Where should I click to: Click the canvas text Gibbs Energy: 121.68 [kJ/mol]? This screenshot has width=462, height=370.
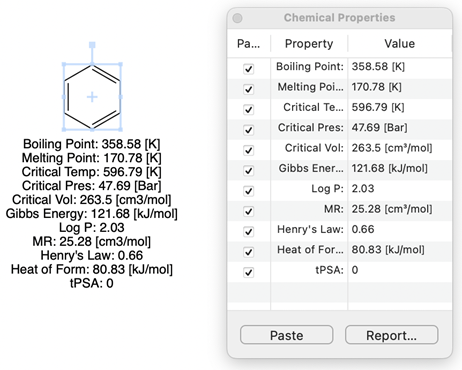(x=92, y=214)
